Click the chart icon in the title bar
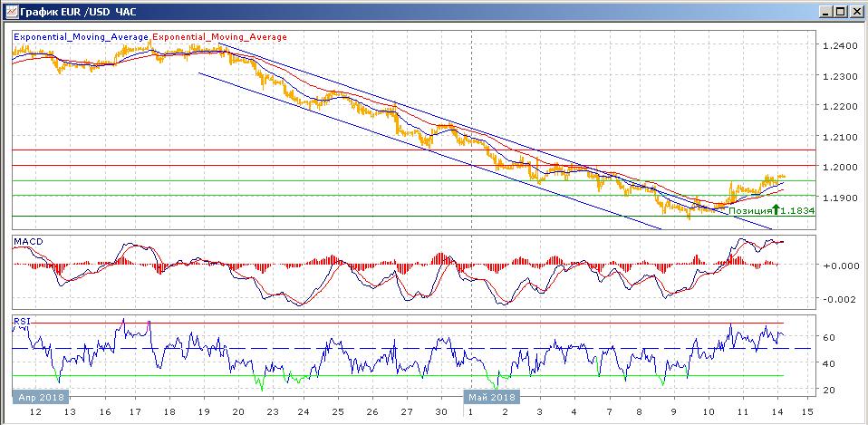 pyautogui.click(x=11, y=11)
